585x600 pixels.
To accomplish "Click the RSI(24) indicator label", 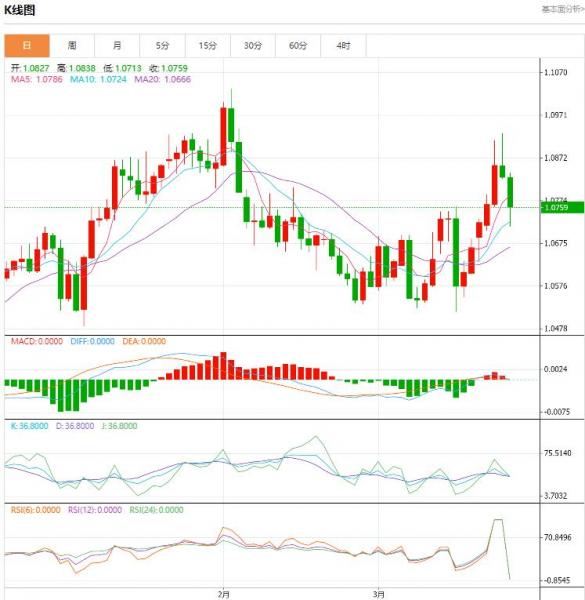I will tap(156, 510).
